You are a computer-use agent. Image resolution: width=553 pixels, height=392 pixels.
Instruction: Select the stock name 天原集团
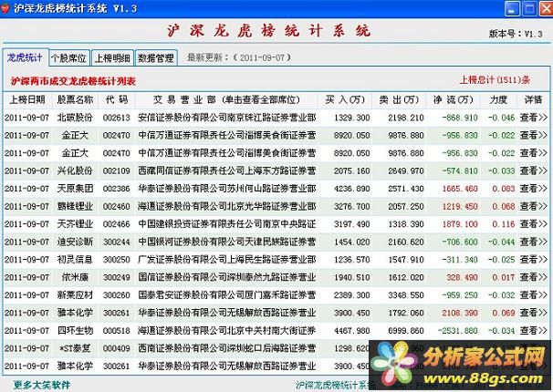click(x=75, y=189)
